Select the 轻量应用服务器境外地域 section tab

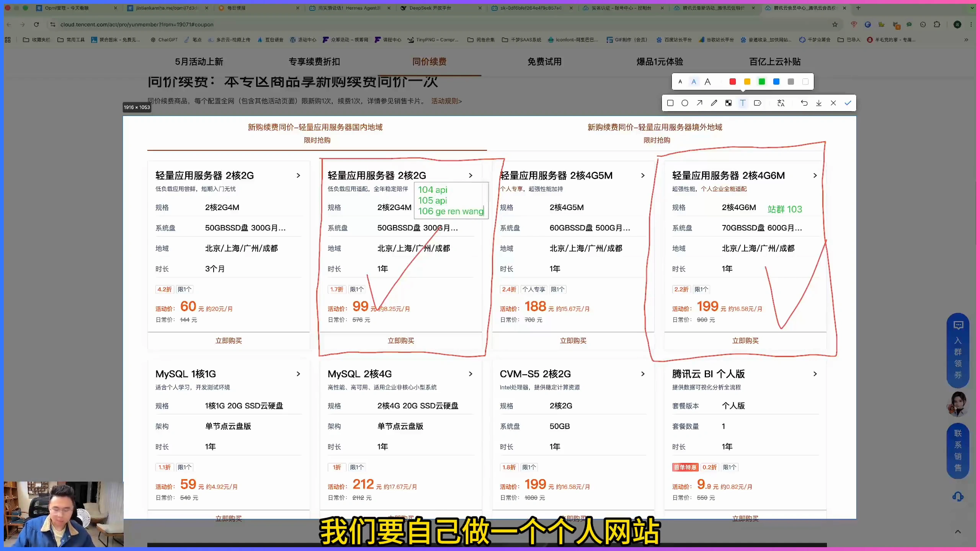point(657,133)
